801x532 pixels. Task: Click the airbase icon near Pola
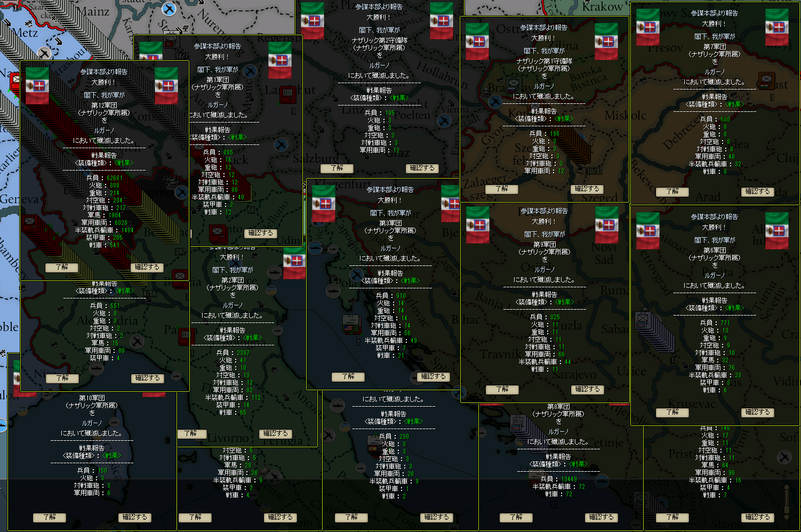356,275
